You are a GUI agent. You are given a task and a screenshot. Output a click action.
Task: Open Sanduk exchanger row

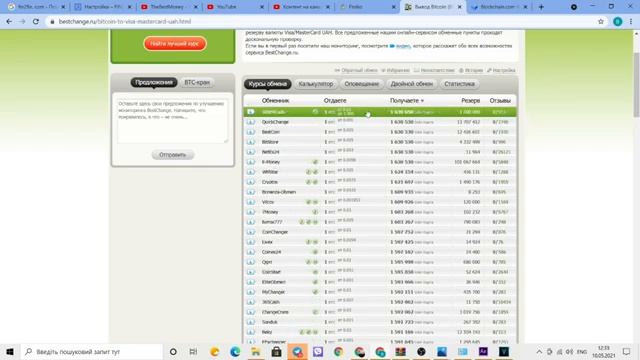380,322
